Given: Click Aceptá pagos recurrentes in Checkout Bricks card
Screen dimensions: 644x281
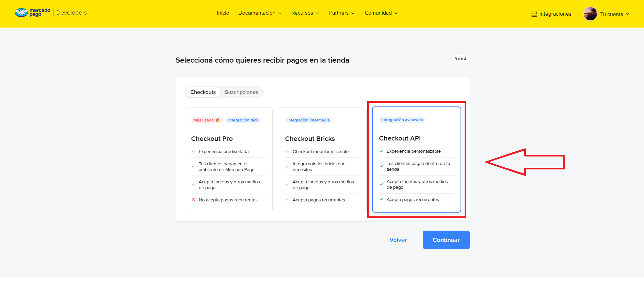Looking at the screenshot, I should tap(319, 200).
